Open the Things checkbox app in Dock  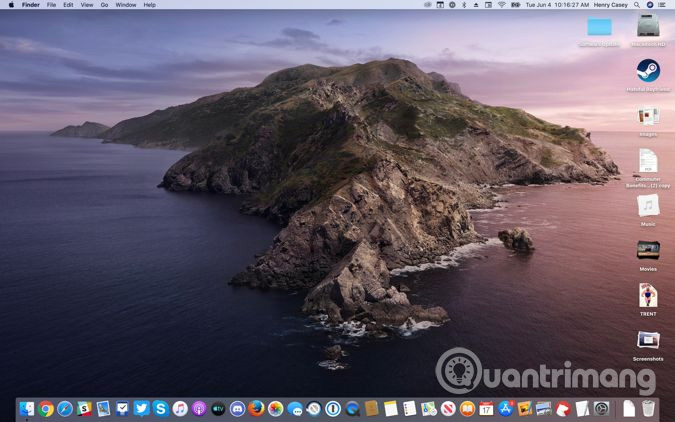(122, 408)
